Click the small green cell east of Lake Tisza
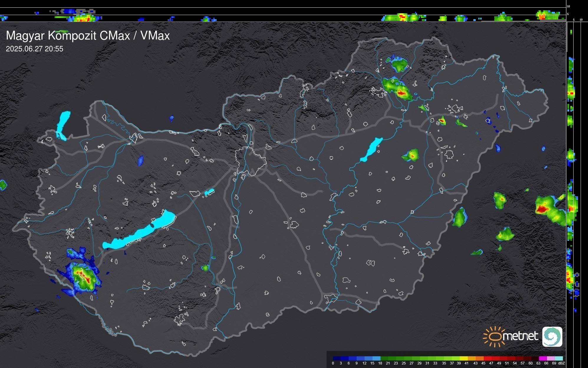 [411, 155]
